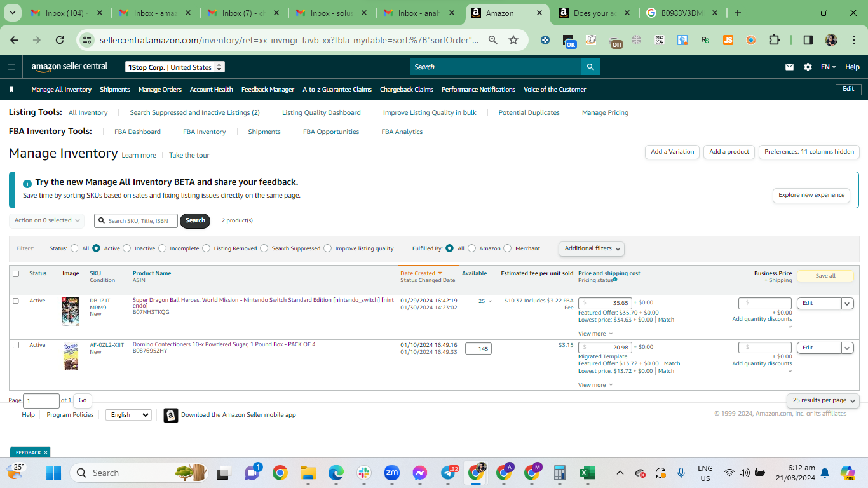Click the Pricing status info icon
The width and height of the screenshot is (868, 488).
click(x=615, y=280)
